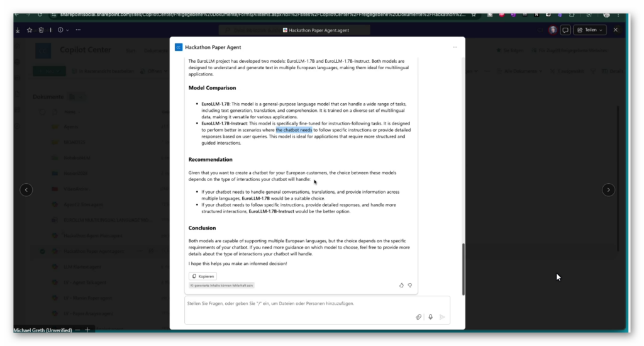Click the favorite star icon in the viewer toolbar
The height and width of the screenshot is (346, 644).
coord(30,30)
